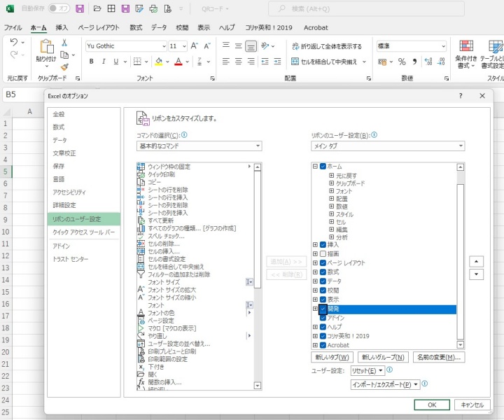Click the Decrease indent icon
Image resolution: width=504 pixels, height=420 pixels.
(x=265, y=62)
